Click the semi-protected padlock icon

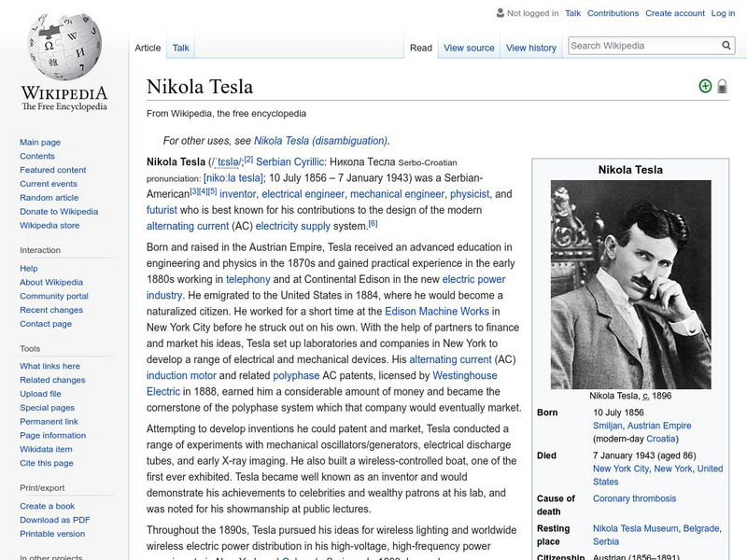pyautogui.click(x=722, y=87)
